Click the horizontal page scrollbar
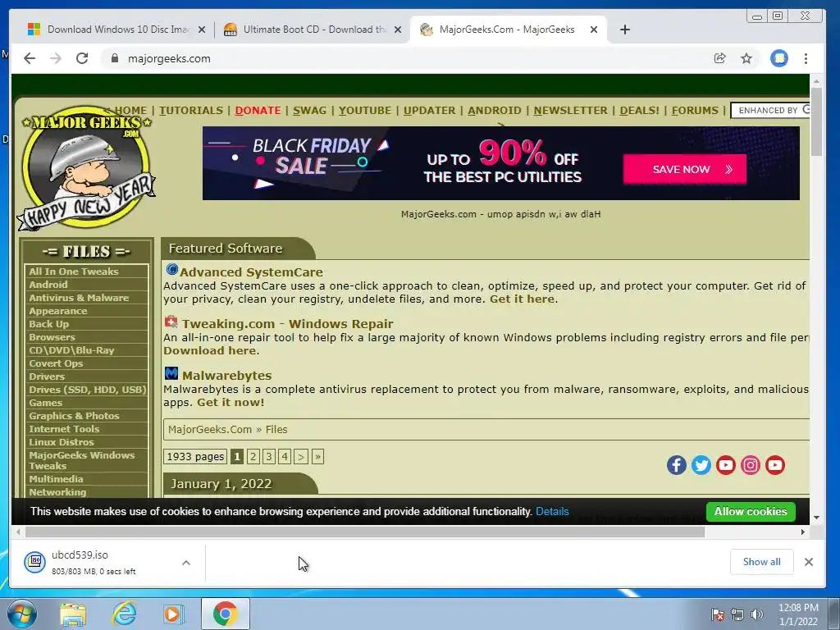Image resolution: width=840 pixels, height=630 pixels. (365, 532)
